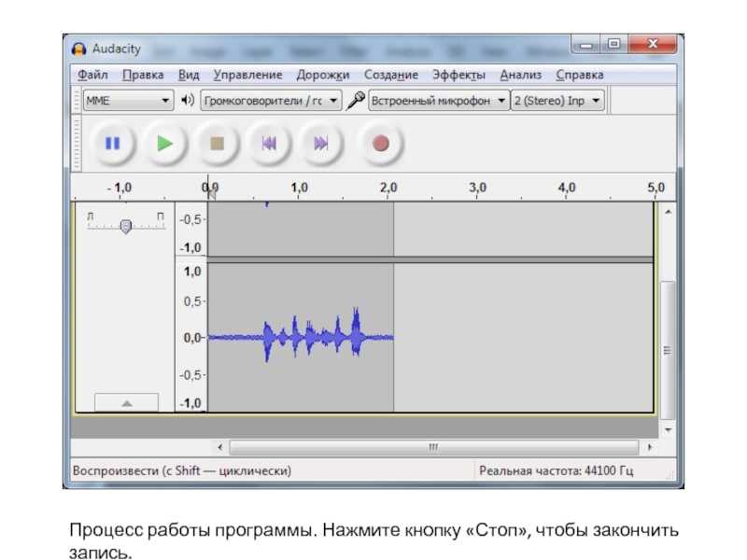Click the 3,0 mark on the timeline ruler
The image size is (747, 560).
tap(477, 188)
